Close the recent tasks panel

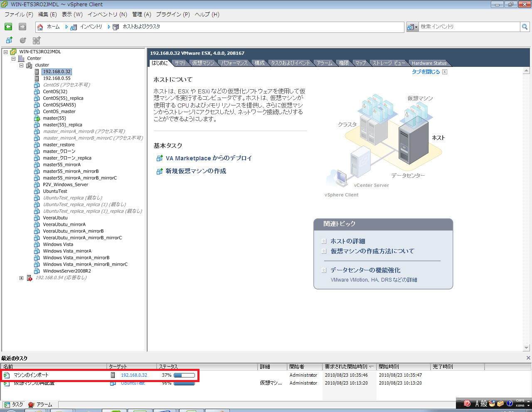[528, 358]
